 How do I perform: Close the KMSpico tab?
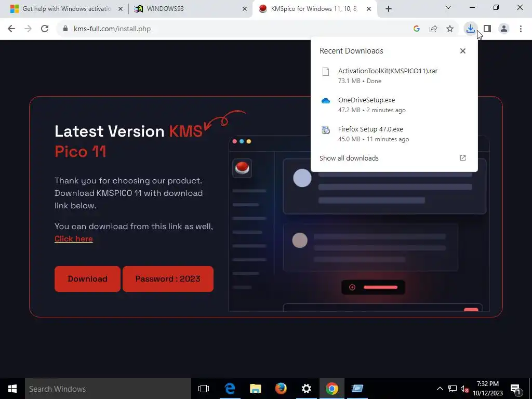pos(369,9)
